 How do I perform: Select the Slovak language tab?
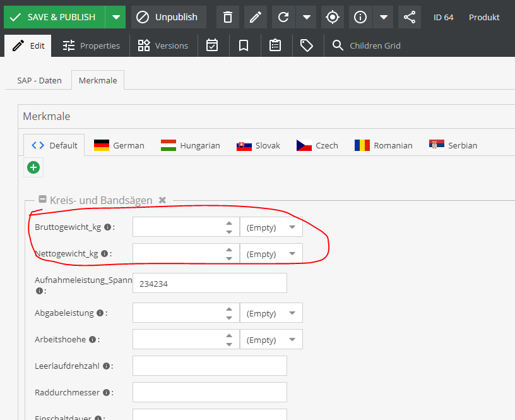tap(258, 145)
